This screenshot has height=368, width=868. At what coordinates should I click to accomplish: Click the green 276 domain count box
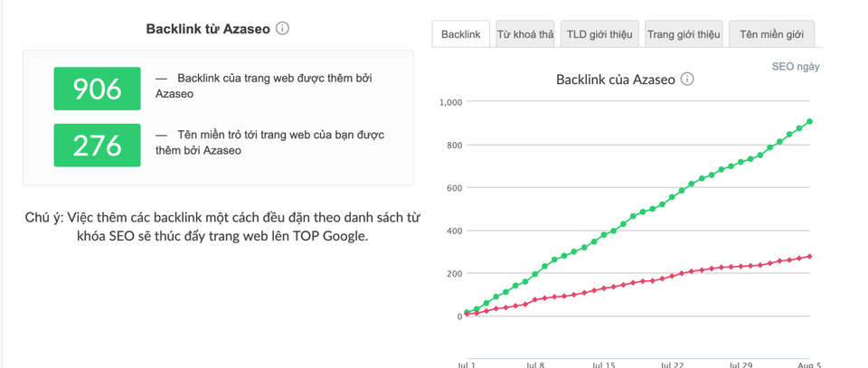(x=97, y=145)
